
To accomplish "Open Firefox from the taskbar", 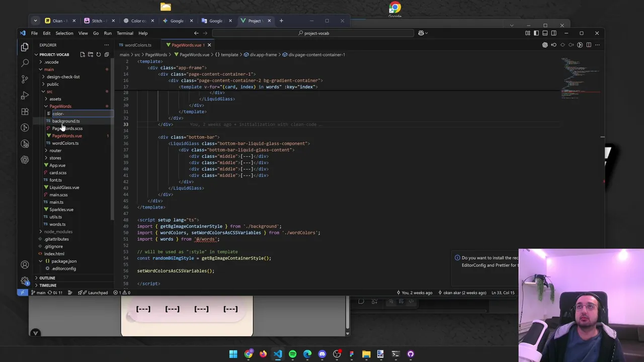I will (x=263, y=354).
